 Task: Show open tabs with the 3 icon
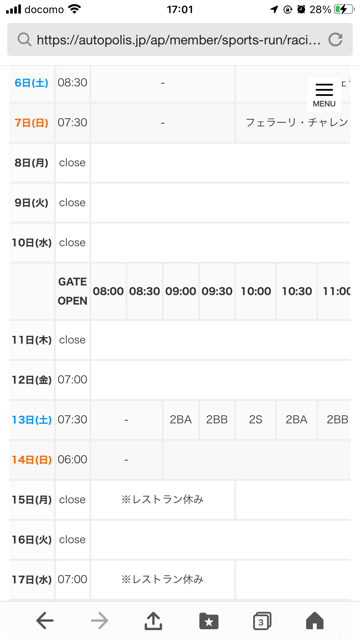[x=262, y=621]
